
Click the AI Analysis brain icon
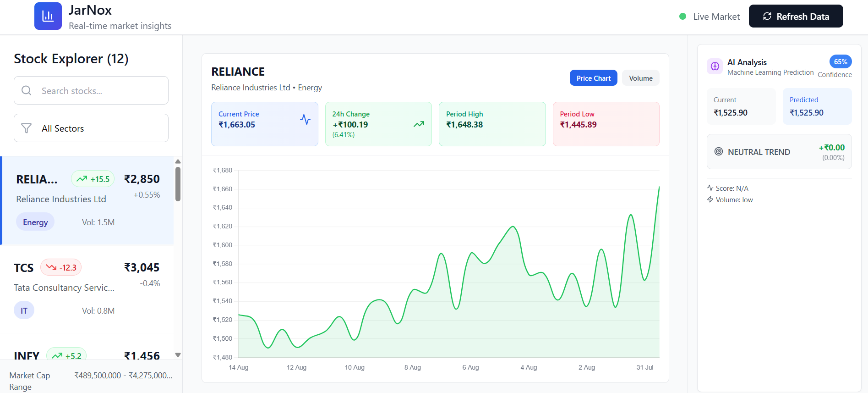tap(715, 66)
